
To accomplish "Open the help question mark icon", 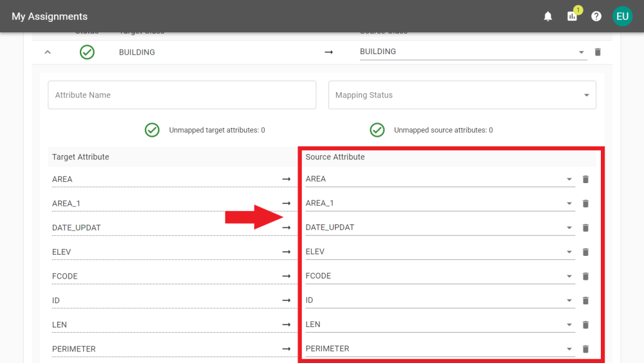I will pos(596,16).
